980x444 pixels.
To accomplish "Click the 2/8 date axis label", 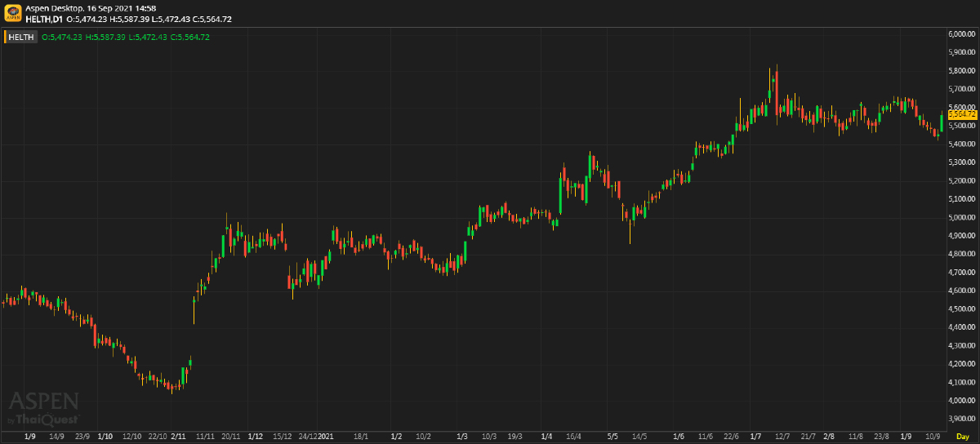I will pyautogui.click(x=829, y=437).
